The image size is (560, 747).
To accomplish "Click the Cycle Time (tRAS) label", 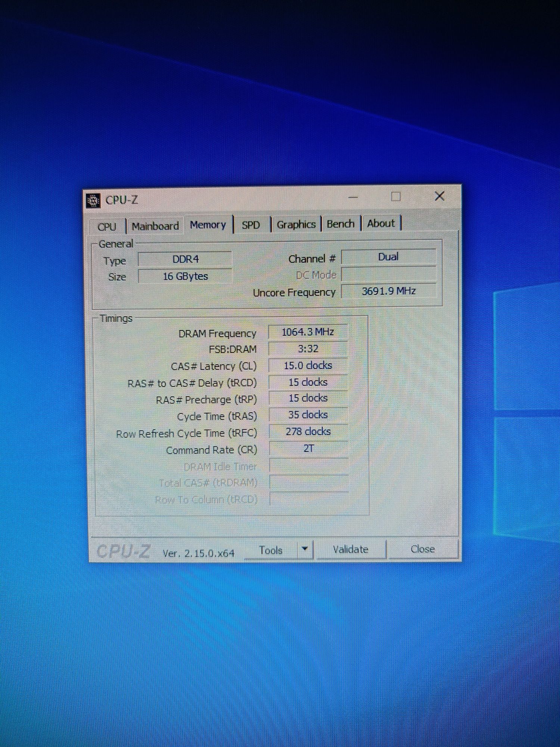I will click(217, 416).
